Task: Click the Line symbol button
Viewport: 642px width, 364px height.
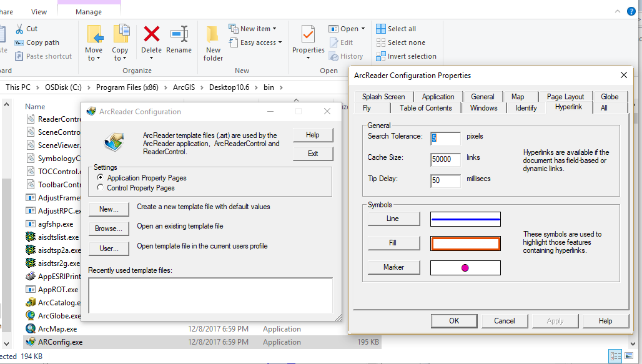Action: pyautogui.click(x=394, y=219)
